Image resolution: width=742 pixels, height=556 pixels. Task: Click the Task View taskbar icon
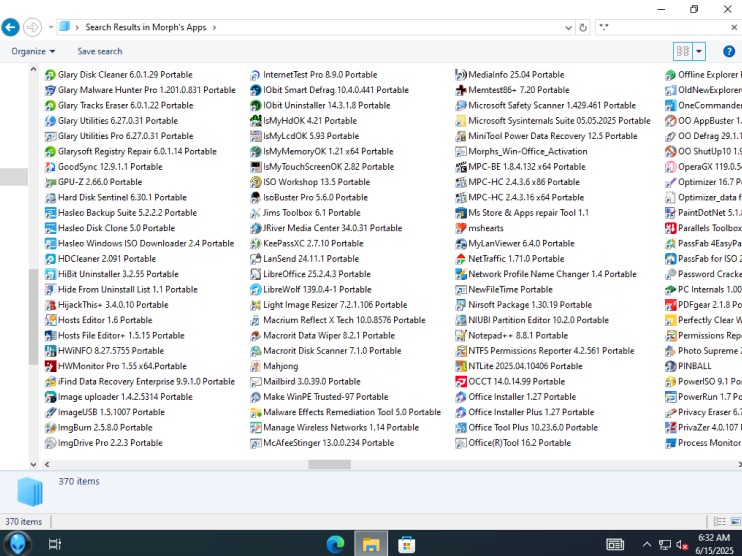[55, 544]
